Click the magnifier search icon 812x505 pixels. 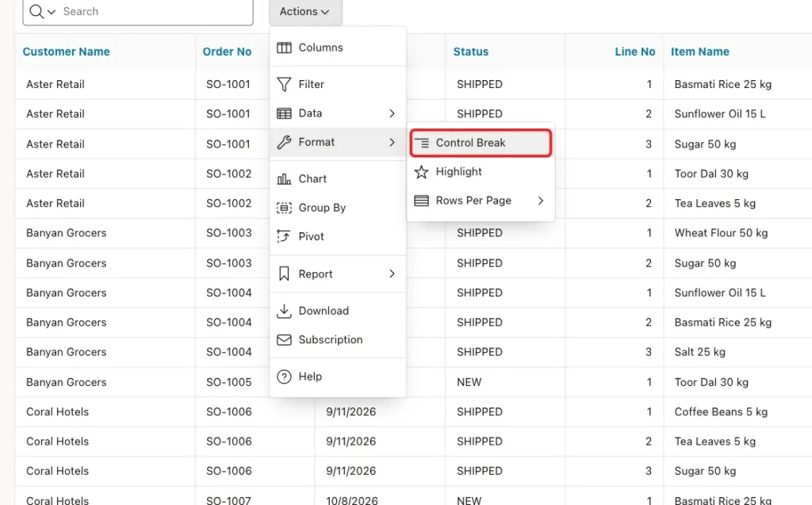[x=36, y=11]
